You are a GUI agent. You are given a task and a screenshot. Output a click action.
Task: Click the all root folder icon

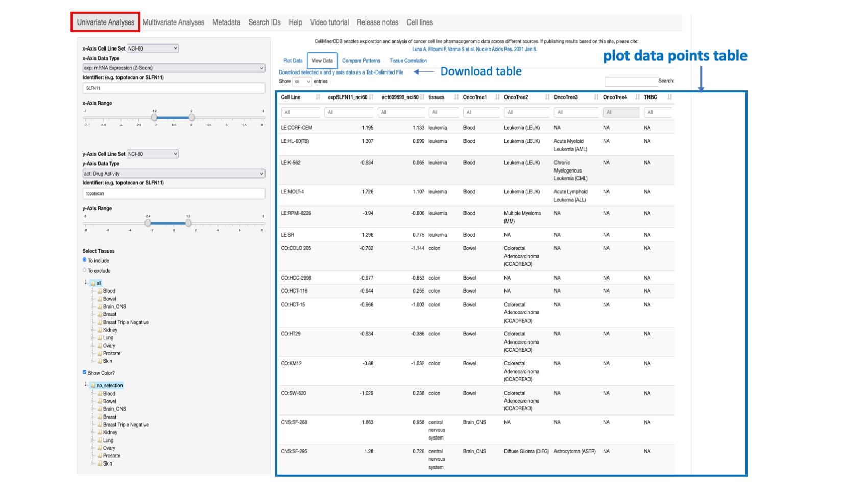(x=93, y=283)
